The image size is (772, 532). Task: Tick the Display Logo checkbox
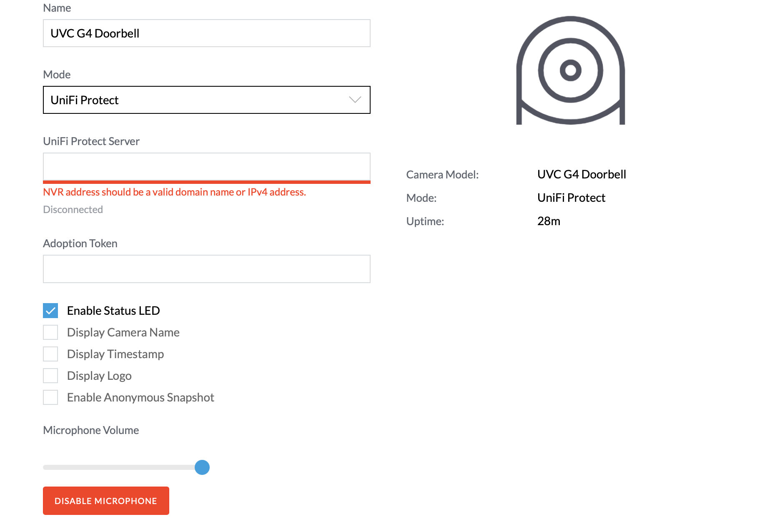click(x=50, y=376)
